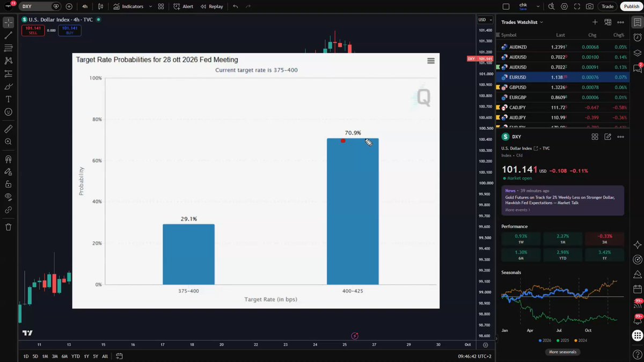Add a symbol to the watchlist
Viewport: 644px width, 362px height.
point(595,22)
